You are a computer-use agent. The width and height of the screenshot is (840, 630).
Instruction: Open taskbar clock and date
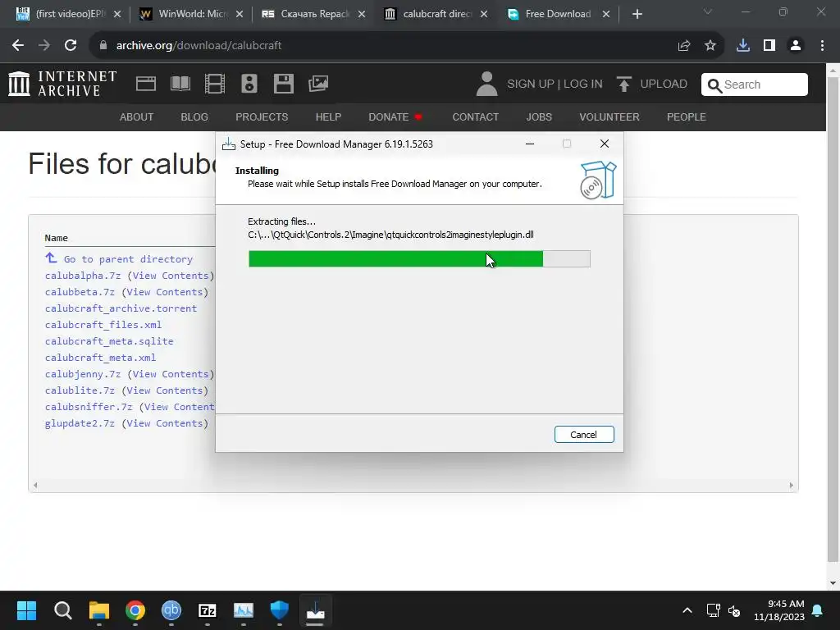pyautogui.click(x=779, y=610)
